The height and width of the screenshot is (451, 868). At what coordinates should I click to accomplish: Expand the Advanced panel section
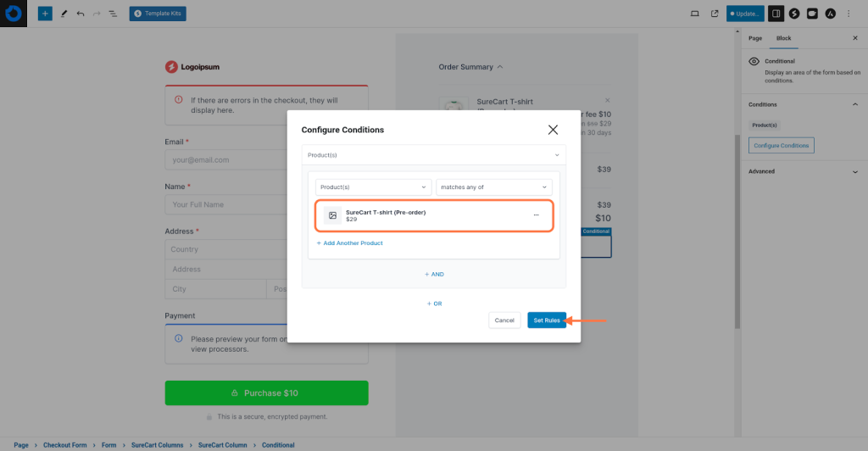click(x=854, y=171)
